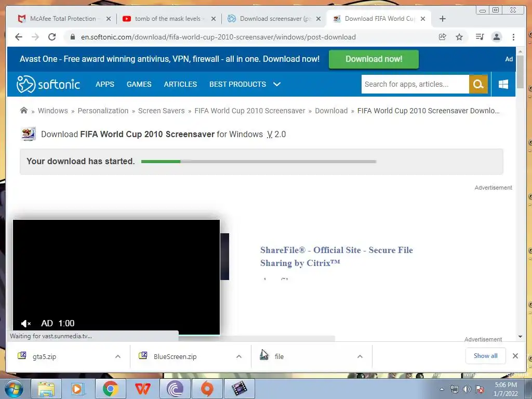Click the download progress bar
This screenshot has width=532, height=399.
tap(259, 162)
